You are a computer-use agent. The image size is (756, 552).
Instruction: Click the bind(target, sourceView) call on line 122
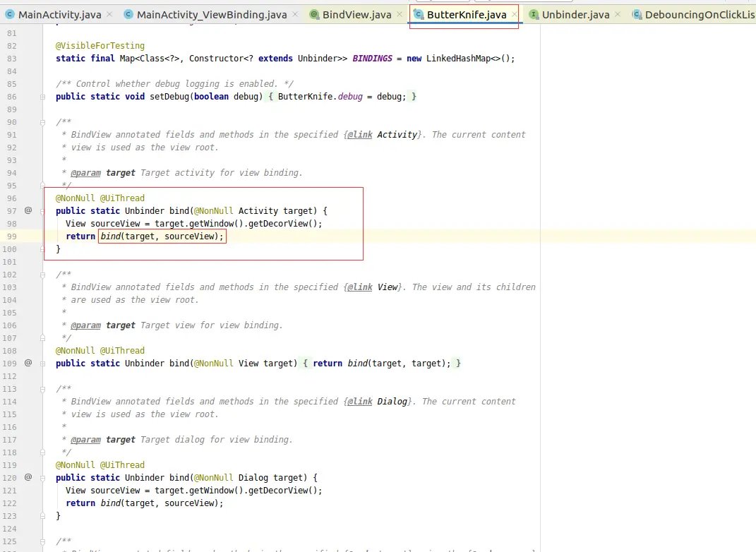click(162, 503)
